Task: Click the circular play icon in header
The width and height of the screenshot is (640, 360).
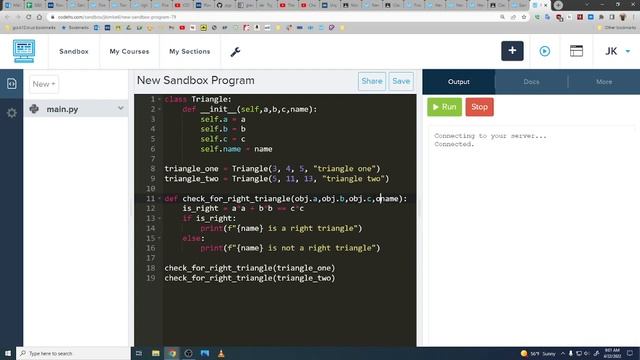Action: point(544,51)
